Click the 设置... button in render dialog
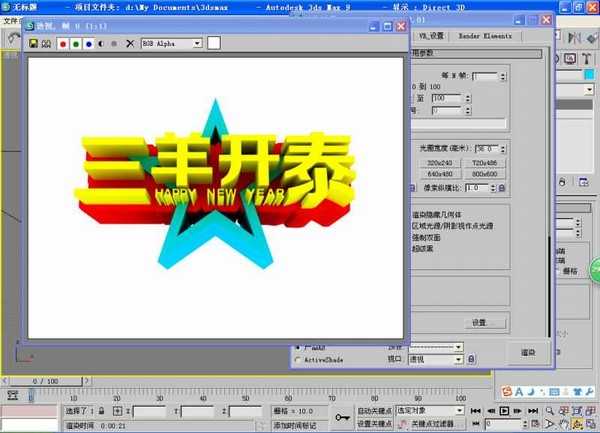Viewport: 600px width, 433px height. pyautogui.click(x=484, y=323)
